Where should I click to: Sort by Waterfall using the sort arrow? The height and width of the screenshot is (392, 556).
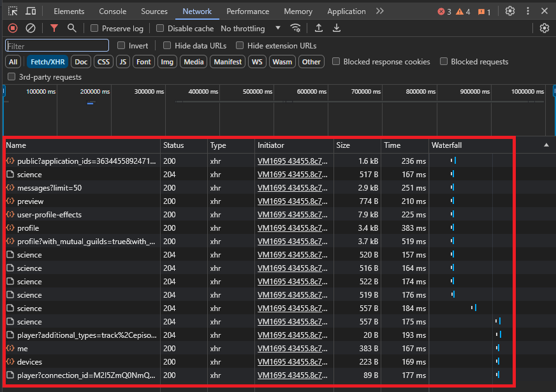[x=546, y=145]
